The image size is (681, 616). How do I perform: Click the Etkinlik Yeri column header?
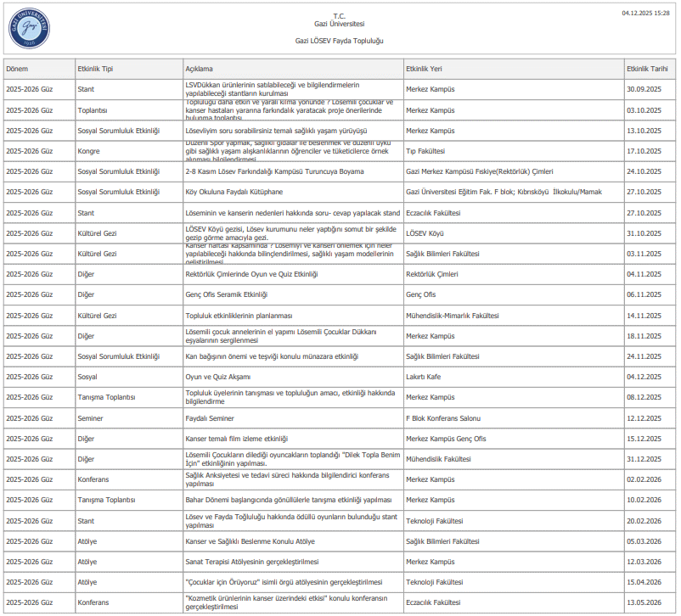424,69
